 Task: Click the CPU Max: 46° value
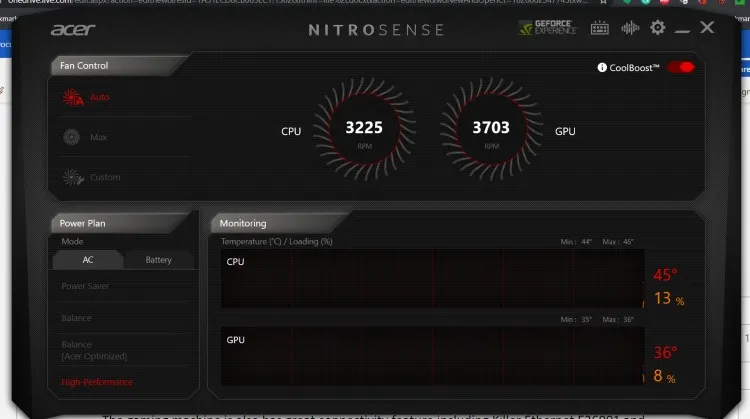point(618,242)
